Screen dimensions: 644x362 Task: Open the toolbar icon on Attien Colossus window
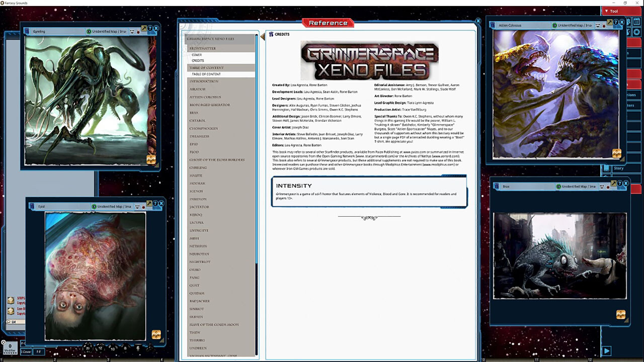(x=610, y=23)
